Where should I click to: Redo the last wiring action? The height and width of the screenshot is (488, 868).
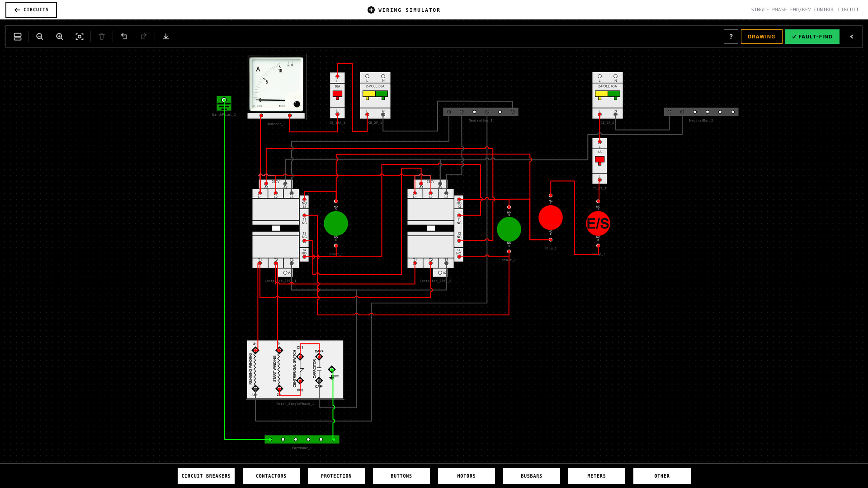pos(144,37)
